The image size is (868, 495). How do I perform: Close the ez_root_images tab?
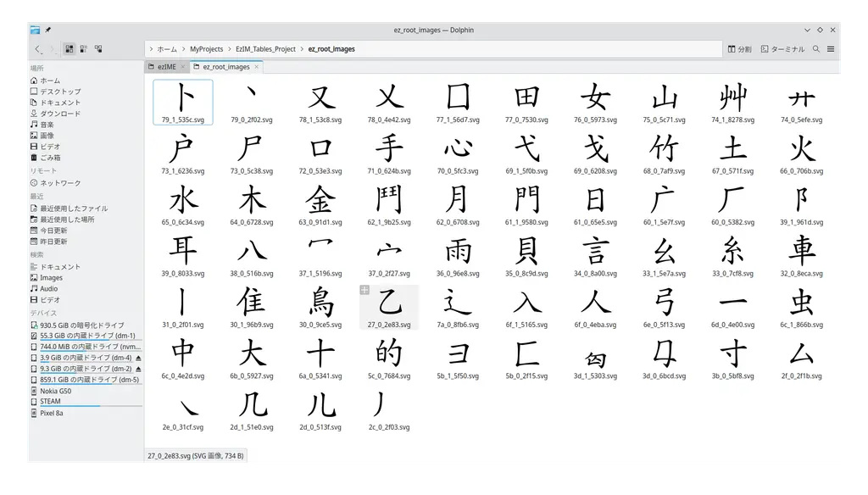click(257, 66)
